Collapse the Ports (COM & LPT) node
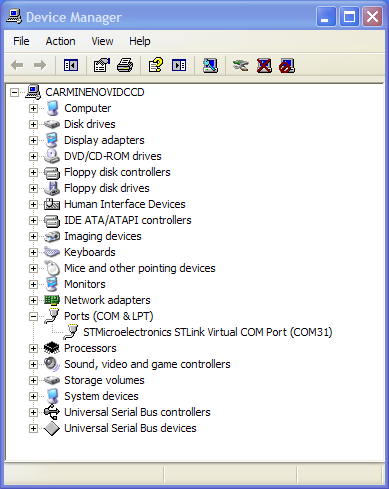The height and width of the screenshot is (489, 389). (x=33, y=316)
